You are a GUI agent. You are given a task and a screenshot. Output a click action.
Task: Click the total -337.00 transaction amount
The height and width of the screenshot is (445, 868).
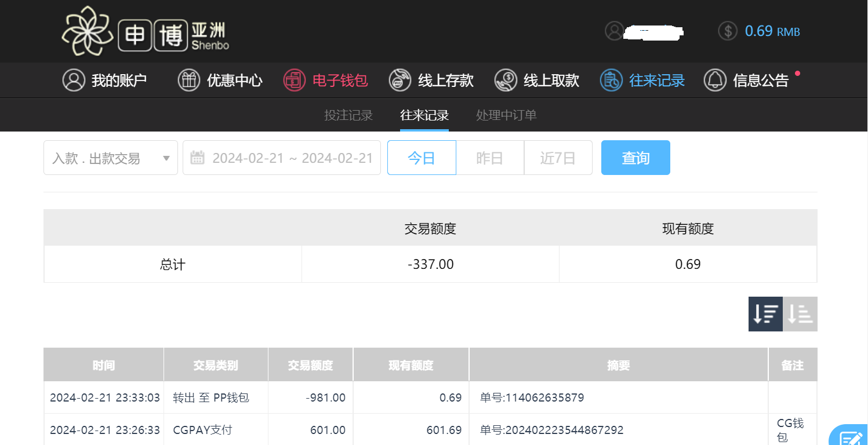[431, 265]
